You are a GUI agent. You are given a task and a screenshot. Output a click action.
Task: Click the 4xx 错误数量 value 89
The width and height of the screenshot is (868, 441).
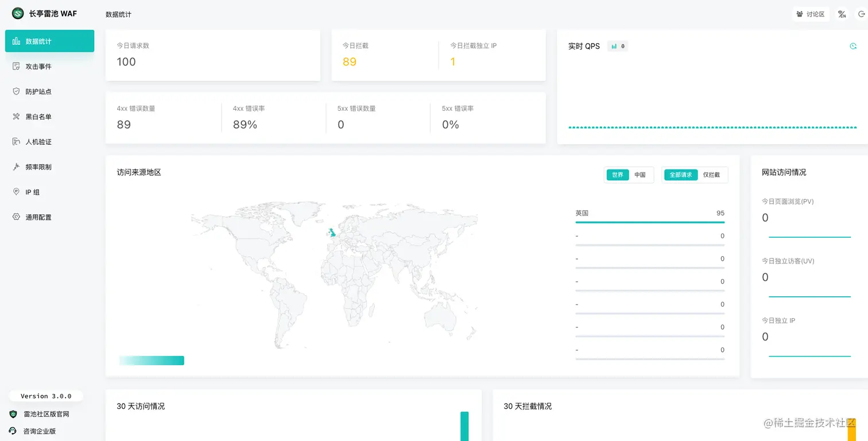[x=124, y=125]
